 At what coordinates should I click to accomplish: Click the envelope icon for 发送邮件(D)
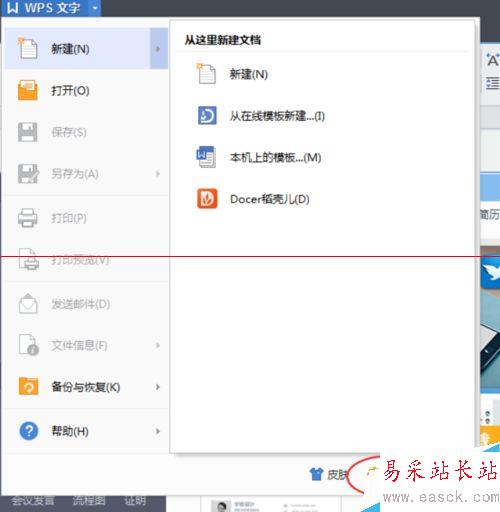[x=28, y=303]
